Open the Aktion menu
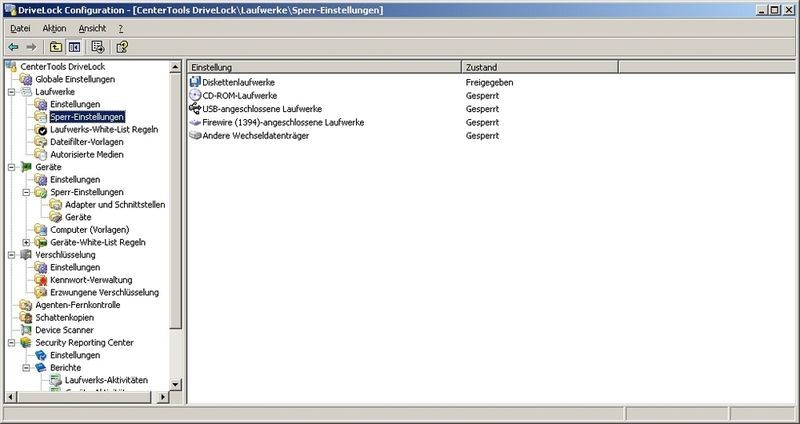This screenshot has width=800, height=424. pyautogui.click(x=54, y=29)
